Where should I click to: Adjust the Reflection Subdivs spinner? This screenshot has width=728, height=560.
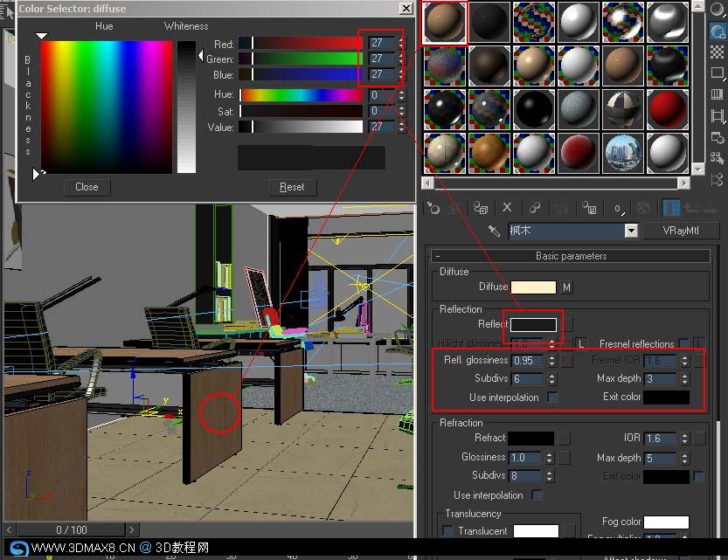coord(551,379)
